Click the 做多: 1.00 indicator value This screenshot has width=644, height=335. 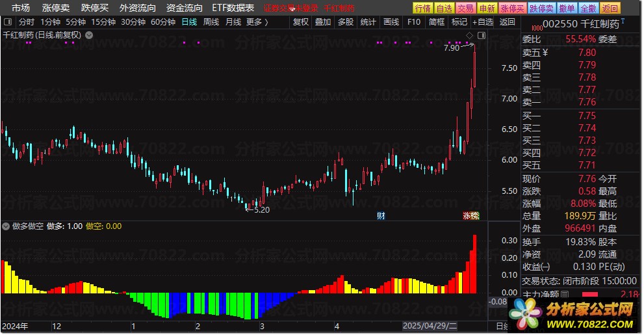64,226
